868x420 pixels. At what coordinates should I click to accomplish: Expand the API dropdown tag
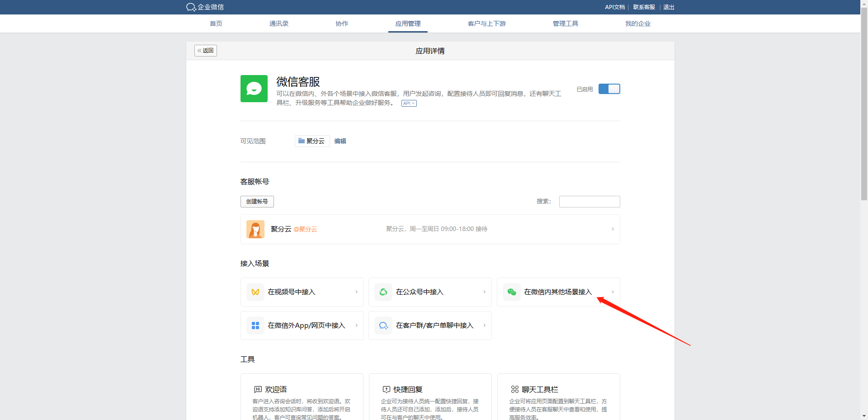click(409, 104)
